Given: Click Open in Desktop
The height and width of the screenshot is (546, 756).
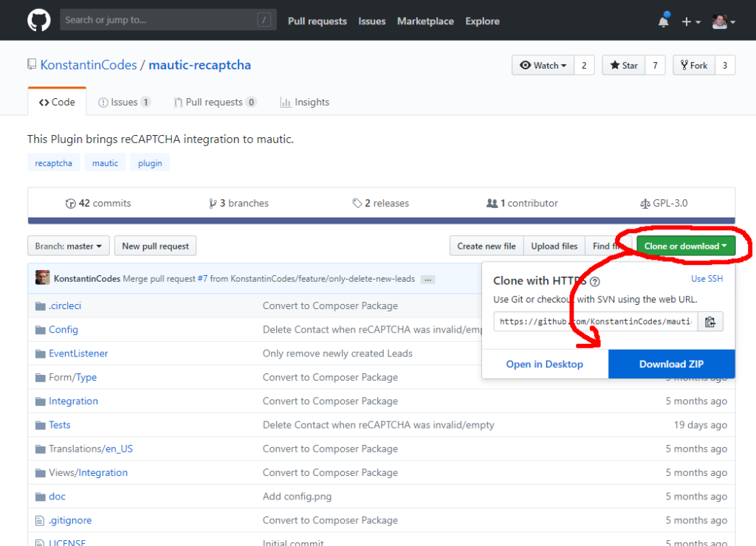Looking at the screenshot, I should (x=545, y=364).
